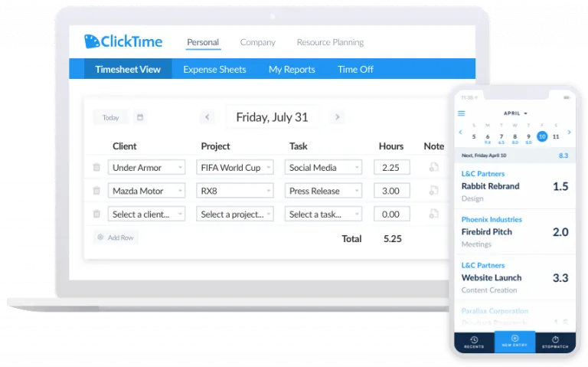The height and width of the screenshot is (367, 588).
Task: Select day 11 in phone calendar
Action: (556, 136)
